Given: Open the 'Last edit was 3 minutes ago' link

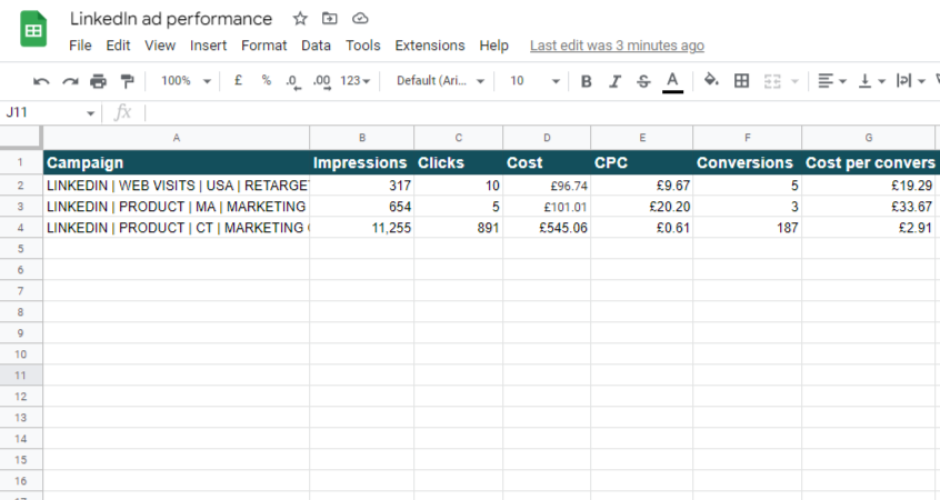Looking at the screenshot, I should pos(616,45).
